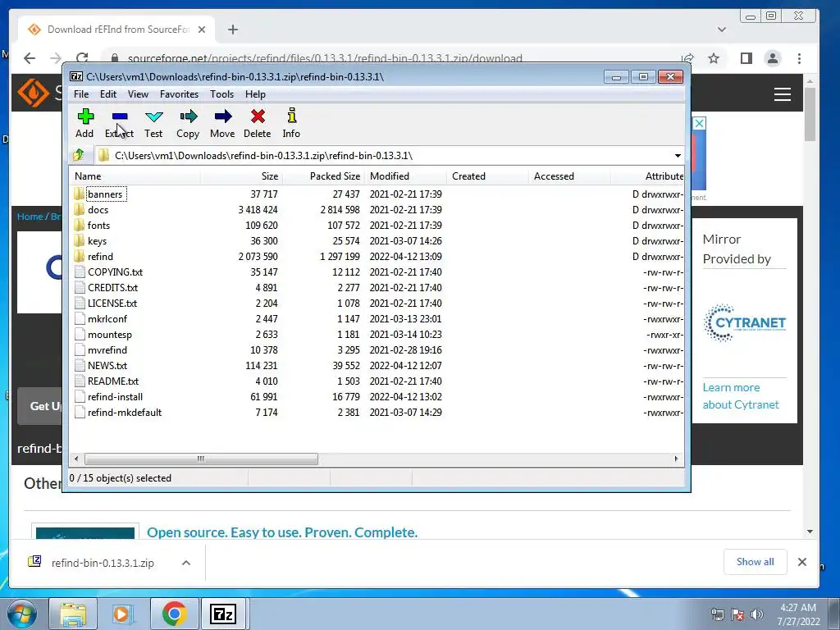
Task: Close the advertisement with X icon
Action: tap(699, 123)
